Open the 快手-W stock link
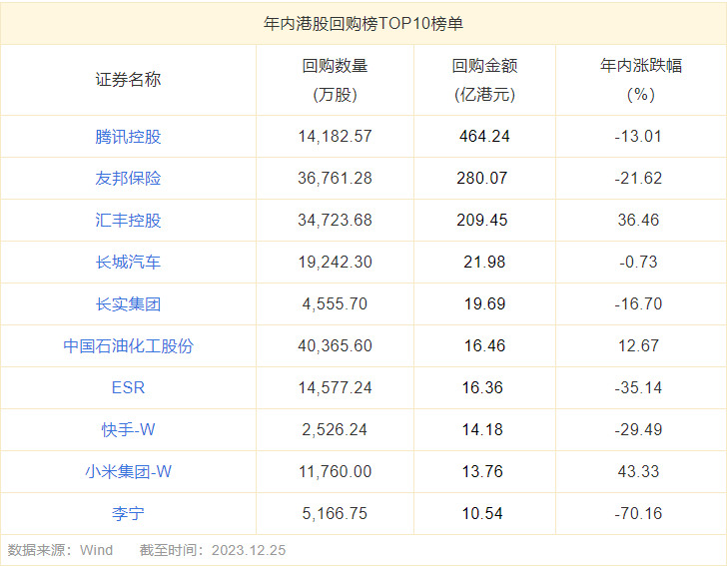The width and height of the screenshot is (728, 566). click(128, 429)
